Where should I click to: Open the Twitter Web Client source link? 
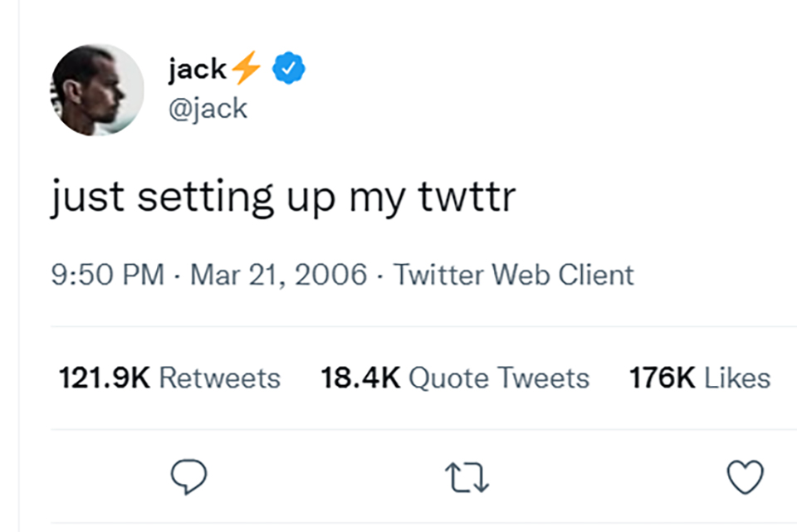(x=514, y=275)
